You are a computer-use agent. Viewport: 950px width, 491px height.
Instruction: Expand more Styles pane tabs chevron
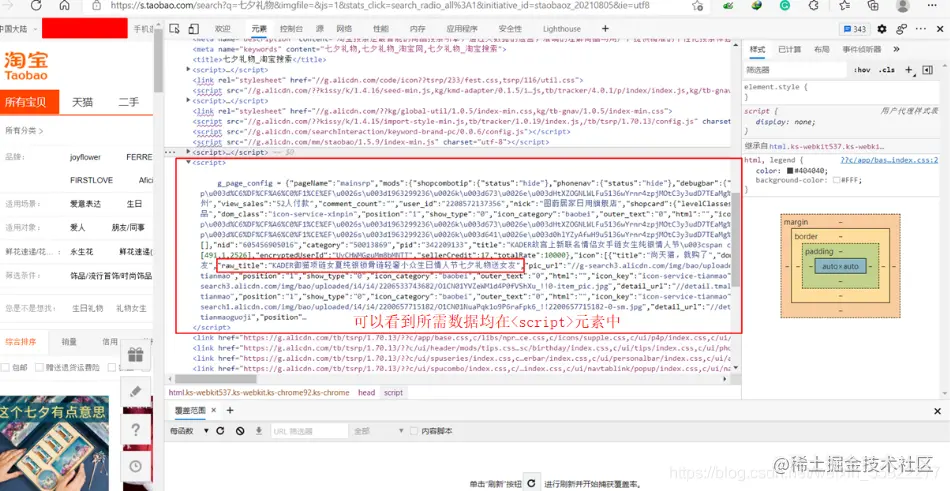click(x=896, y=50)
